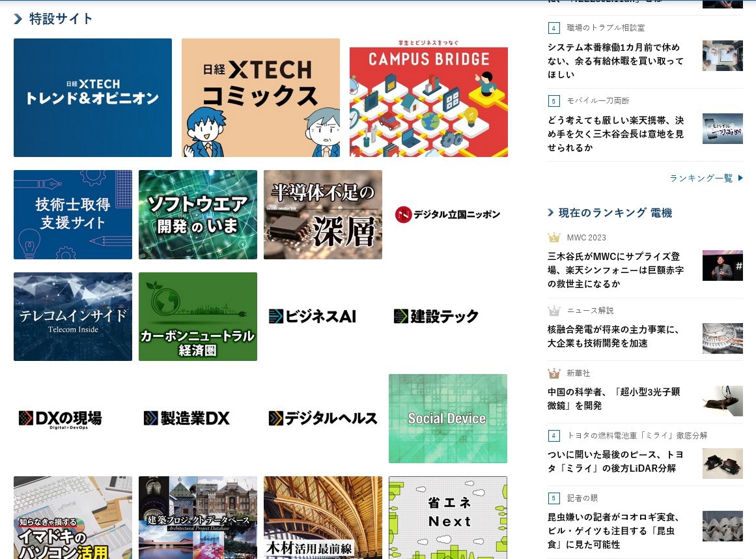This screenshot has height=559, width=756.
Task: Open the Social Device tile
Action: [x=448, y=419]
